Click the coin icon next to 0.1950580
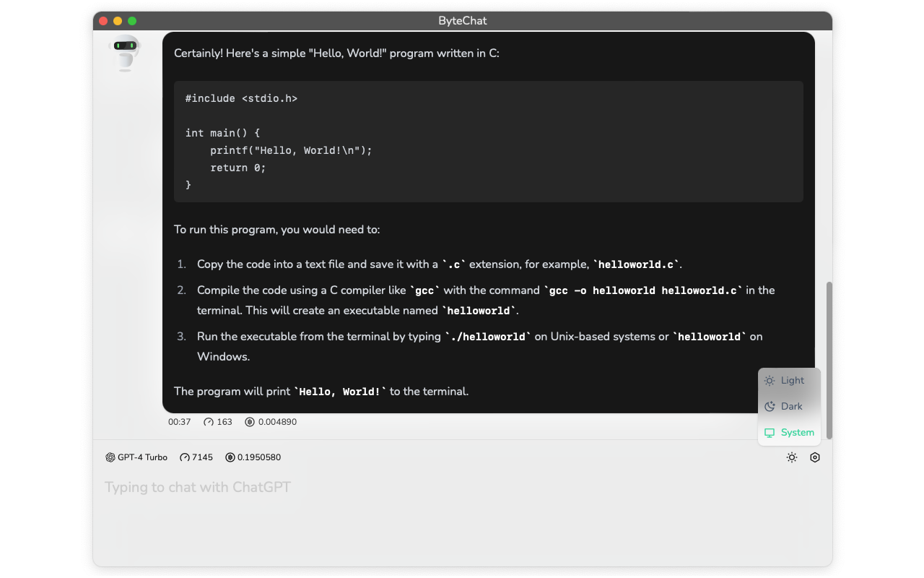 [x=230, y=457]
